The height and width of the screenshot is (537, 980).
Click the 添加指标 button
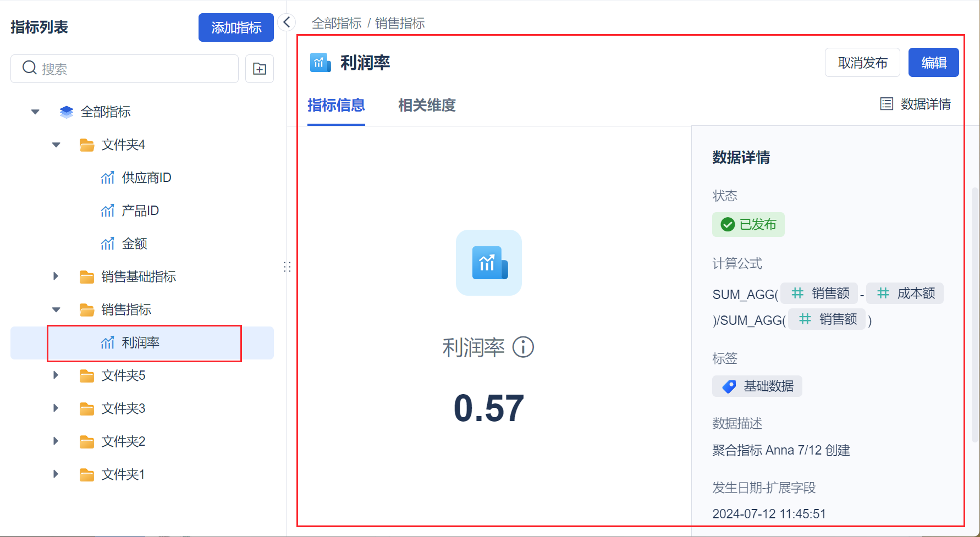pyautogui.click(x=236, y=27)
